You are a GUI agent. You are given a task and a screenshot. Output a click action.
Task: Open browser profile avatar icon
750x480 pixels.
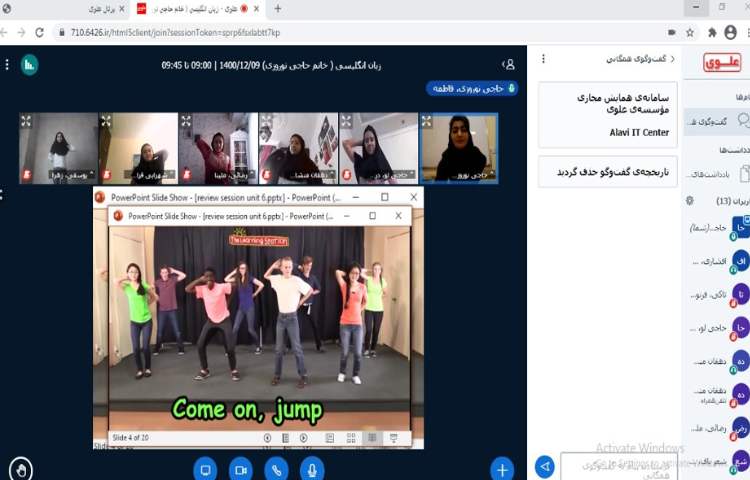point(730,33)
